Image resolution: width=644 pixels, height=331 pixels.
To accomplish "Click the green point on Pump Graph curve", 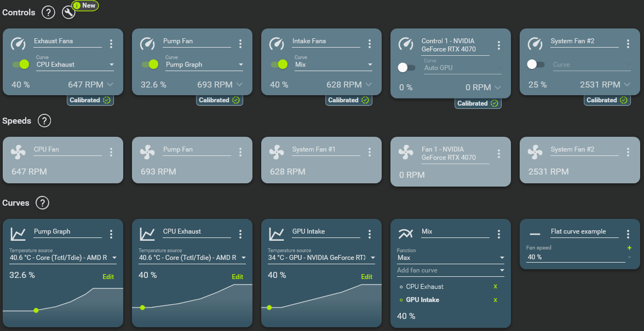I will (36, 311).
